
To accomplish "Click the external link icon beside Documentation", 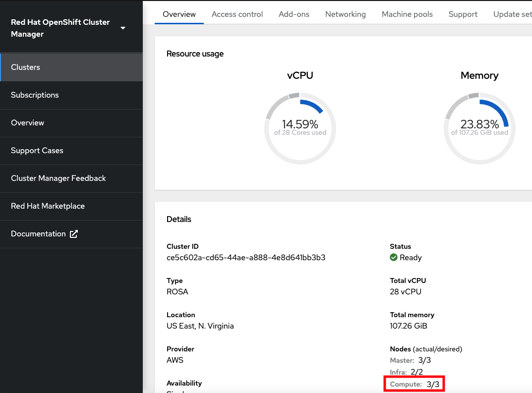I will coord(74,234).
